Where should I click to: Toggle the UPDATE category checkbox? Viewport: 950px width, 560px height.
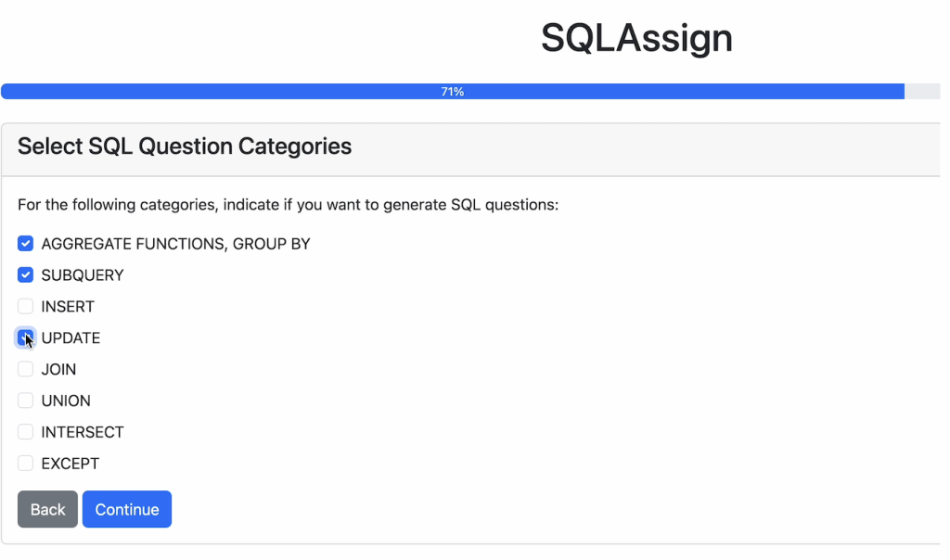click(25, 337)
